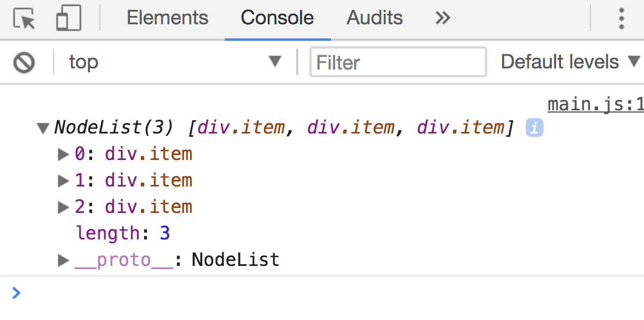This screenshot has width=644, height=320.
Task: Open the DevTools customize menu
Action: [x=622, y=17]
